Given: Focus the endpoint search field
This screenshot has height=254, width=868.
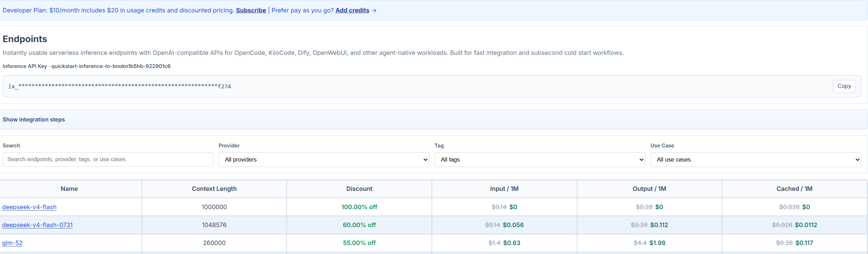Looking at the screenshot, I should coord(108,159).
